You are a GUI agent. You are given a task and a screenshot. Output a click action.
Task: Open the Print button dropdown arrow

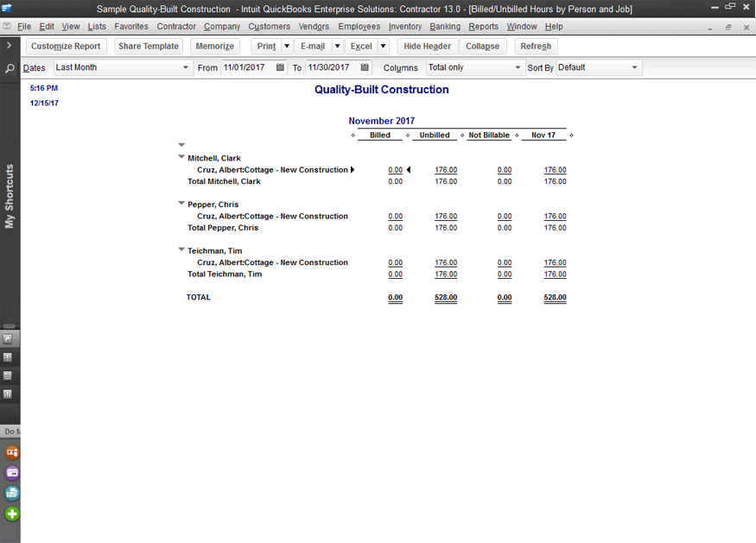[x=287, y=47]
